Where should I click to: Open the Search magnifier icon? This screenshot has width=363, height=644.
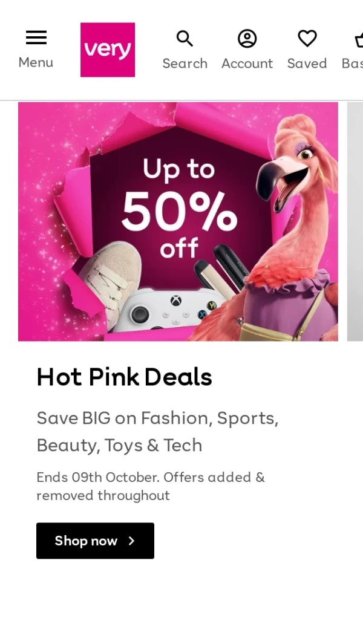185,39
